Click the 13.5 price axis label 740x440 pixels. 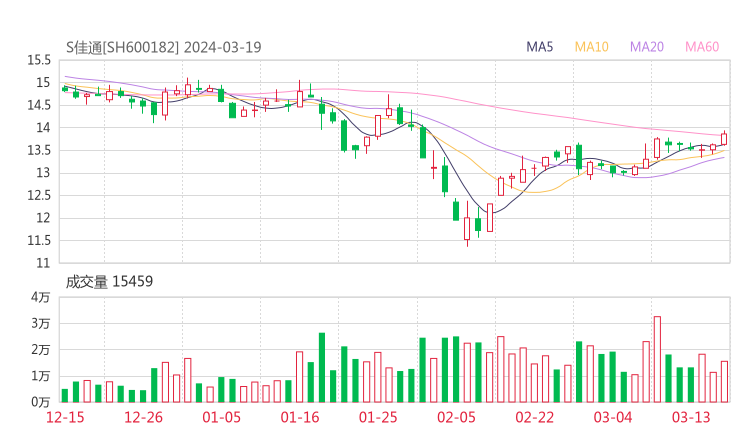(39, 150)
